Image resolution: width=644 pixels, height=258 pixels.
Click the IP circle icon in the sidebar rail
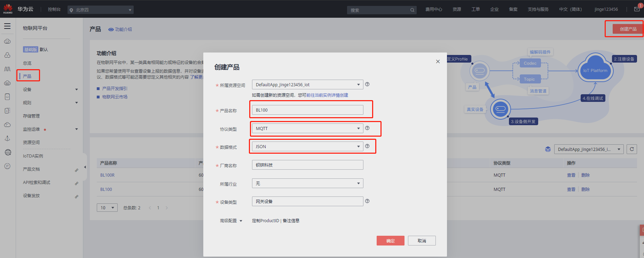pos(7,166)
